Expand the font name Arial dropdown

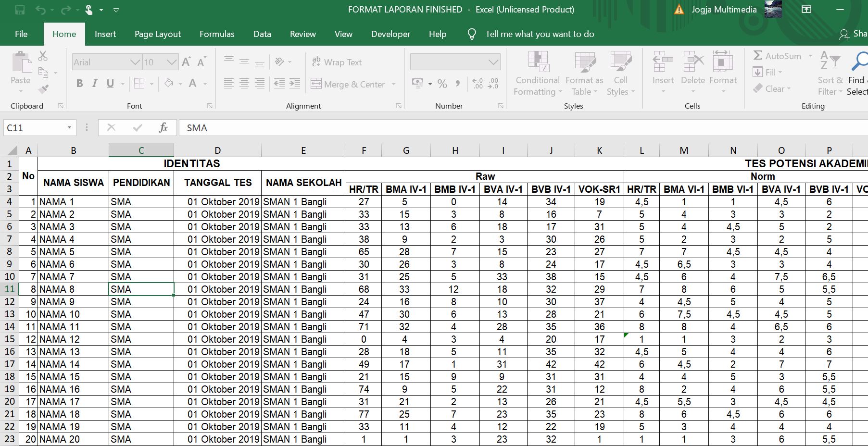pos(135,62)
